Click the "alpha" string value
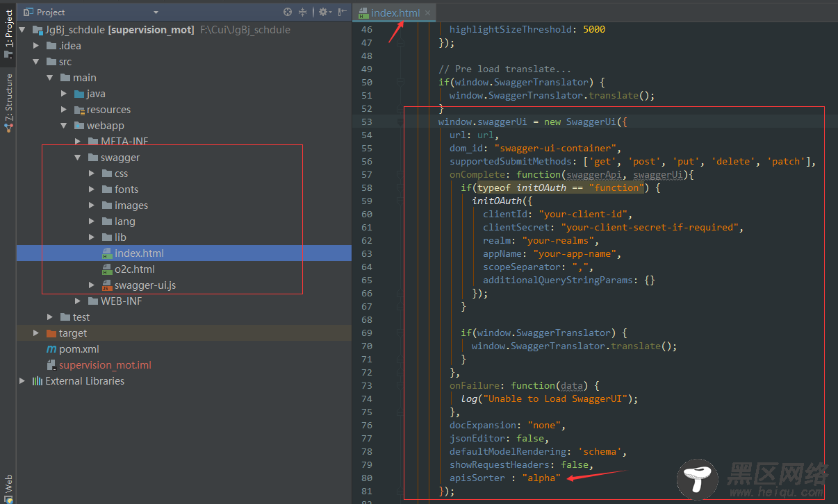Viewport: 838px width, 504px height. 541,478
